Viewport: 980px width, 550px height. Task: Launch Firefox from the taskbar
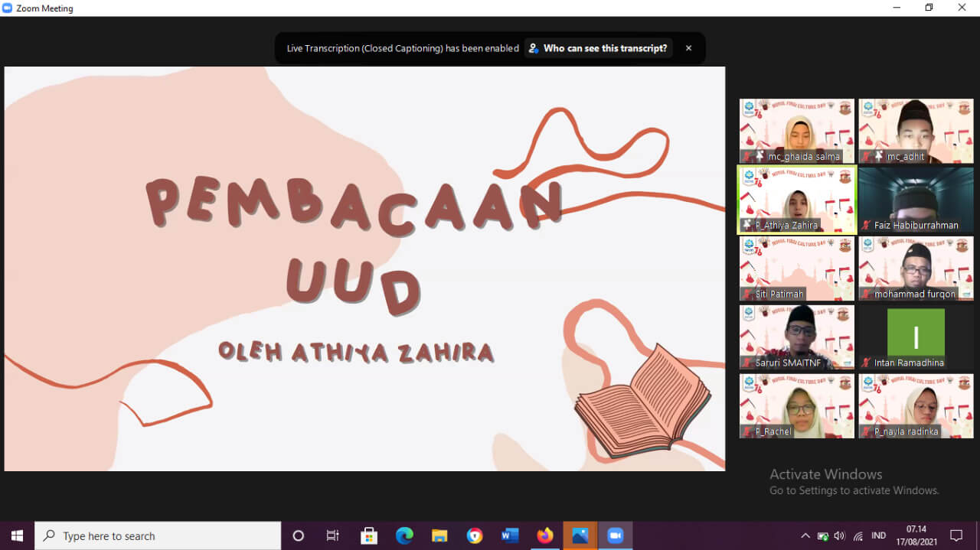coord(545,535)
